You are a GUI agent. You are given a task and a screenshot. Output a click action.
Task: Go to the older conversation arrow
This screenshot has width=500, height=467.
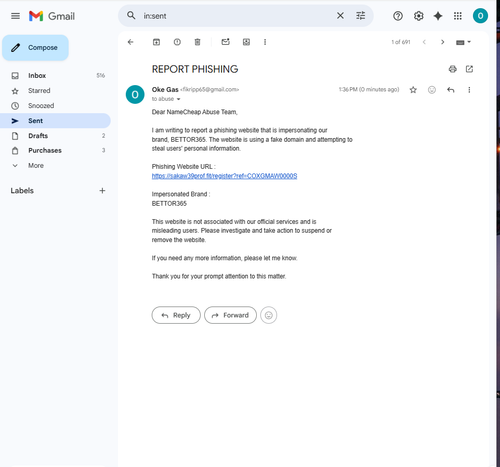click(x=443, y=42)
